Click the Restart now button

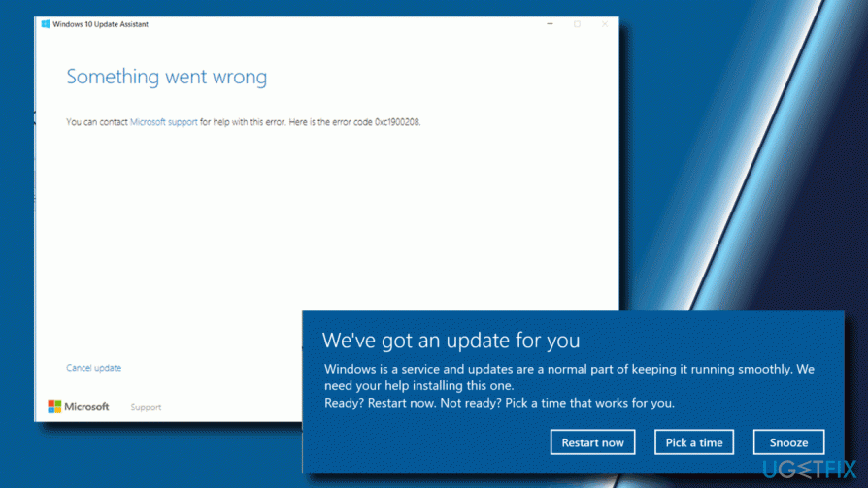592,442
